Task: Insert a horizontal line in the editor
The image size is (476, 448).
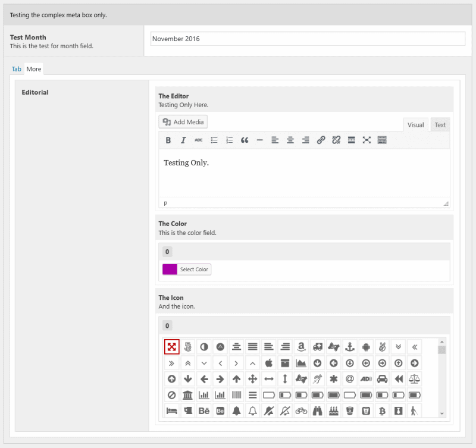Action: (259, 140)
